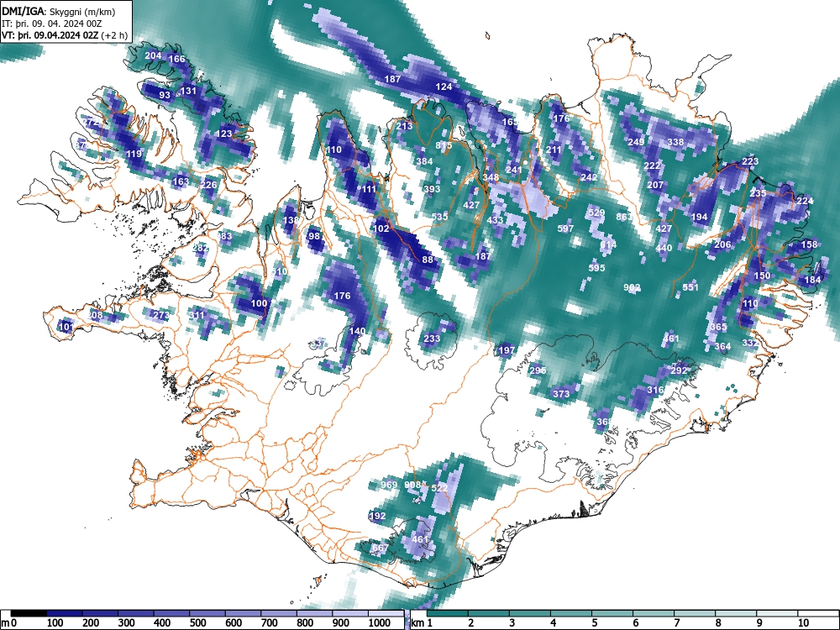Click the visibility value "433"
Screen dimensions: 840x630
495,220
